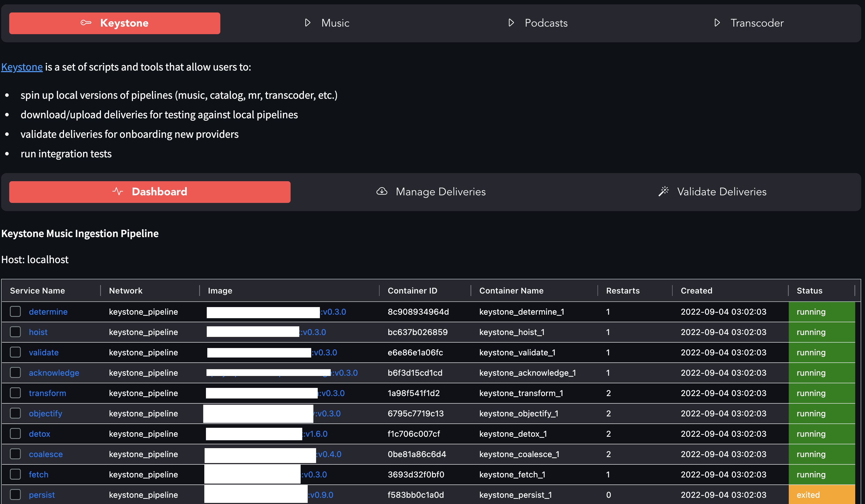Tick the checkbox for transform service

point(15,393)
